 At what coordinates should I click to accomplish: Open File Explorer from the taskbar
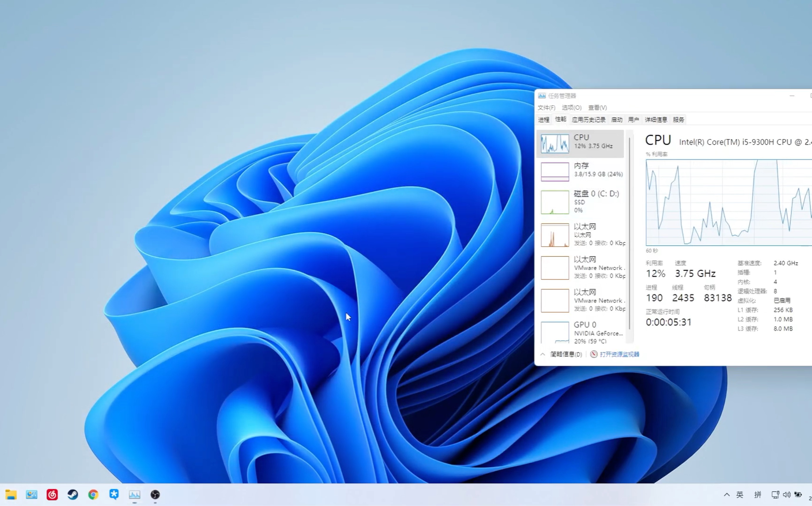(x=11, y=495)
